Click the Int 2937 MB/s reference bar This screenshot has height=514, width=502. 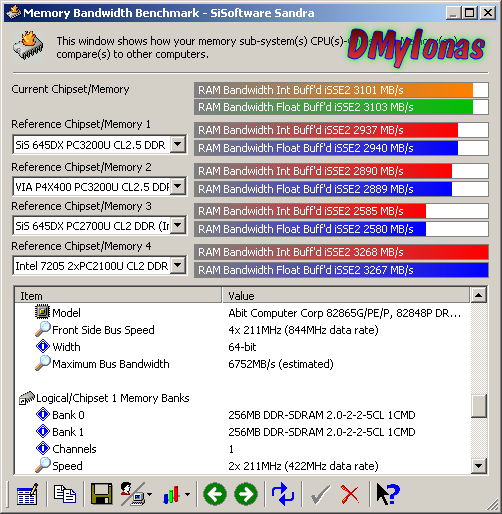click(341, 130)
